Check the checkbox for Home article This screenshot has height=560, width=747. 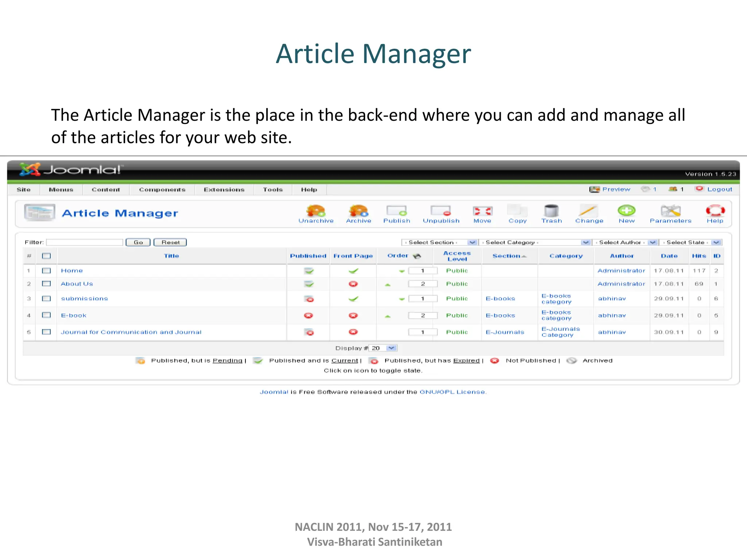click(x=46, y=271)
